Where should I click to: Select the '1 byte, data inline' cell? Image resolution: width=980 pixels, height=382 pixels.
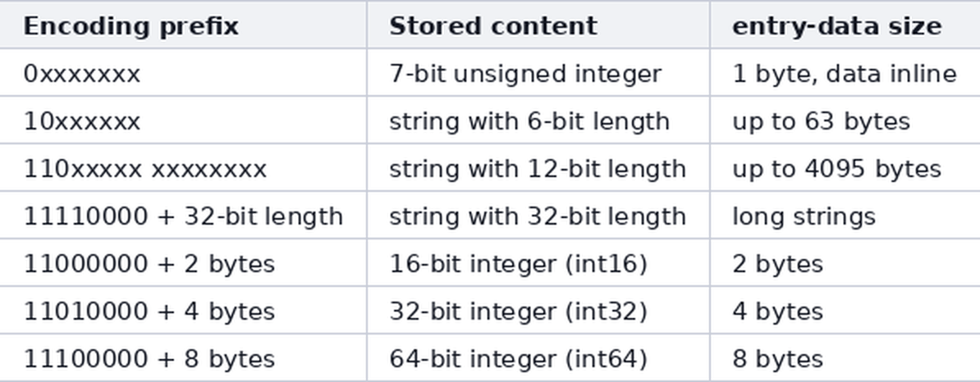click(x=845, y=73)
